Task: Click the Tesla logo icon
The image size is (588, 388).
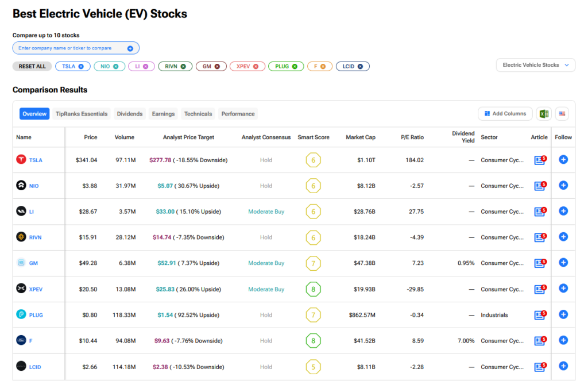Action: click(x=21, y=159)
